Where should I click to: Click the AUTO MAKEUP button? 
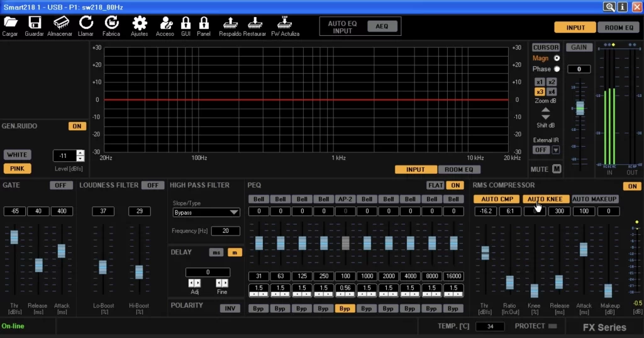[594, 199]
